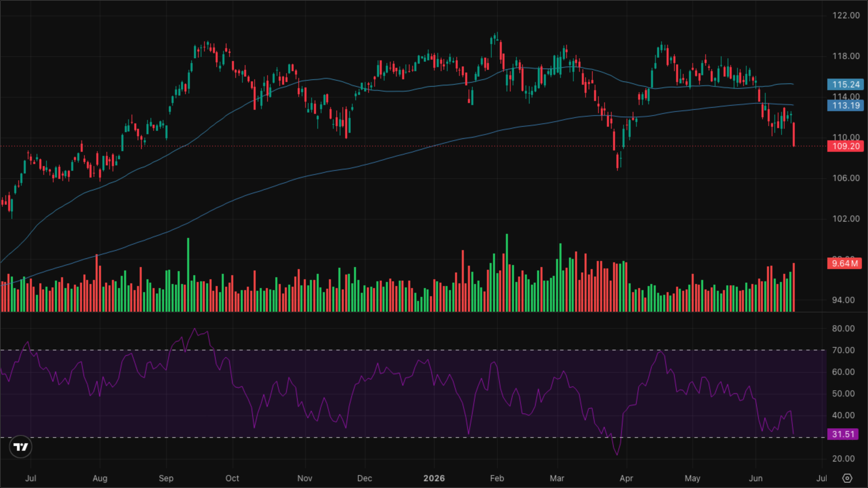Select the 9.64M volume label

[845, 263]
